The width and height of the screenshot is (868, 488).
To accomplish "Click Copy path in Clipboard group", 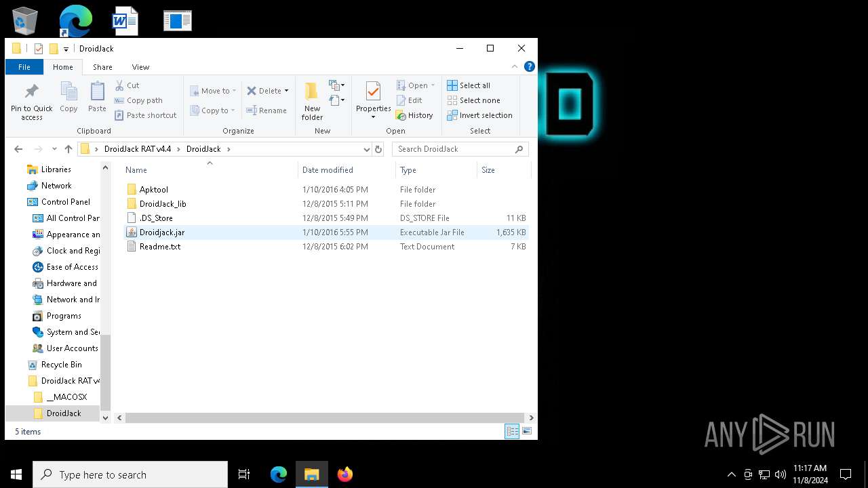I will (x=138, y=100).
